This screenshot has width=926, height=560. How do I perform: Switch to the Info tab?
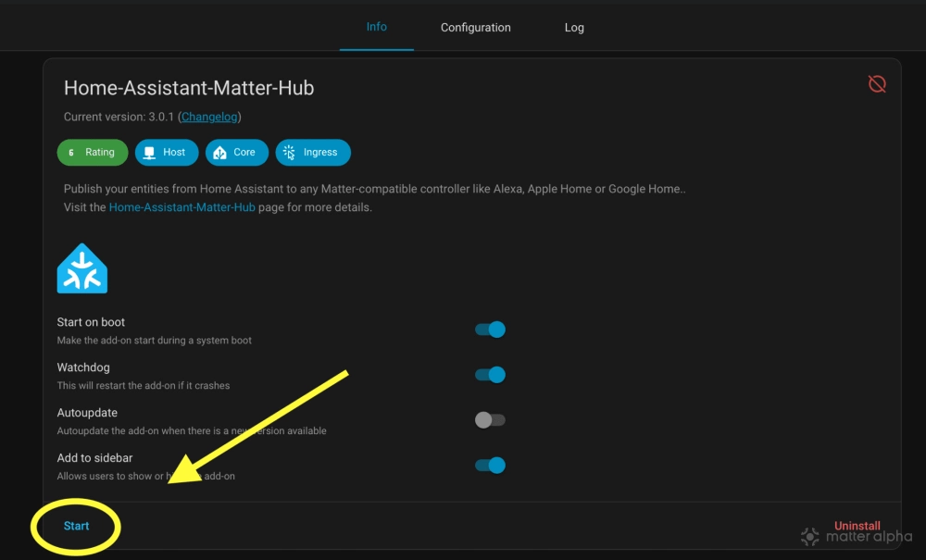[377, 27]
